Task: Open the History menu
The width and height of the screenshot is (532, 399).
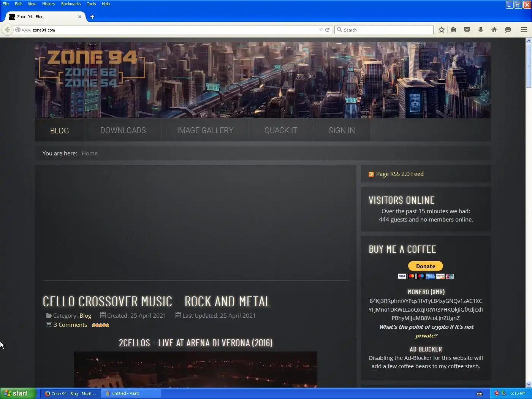Action: [49, 4]
